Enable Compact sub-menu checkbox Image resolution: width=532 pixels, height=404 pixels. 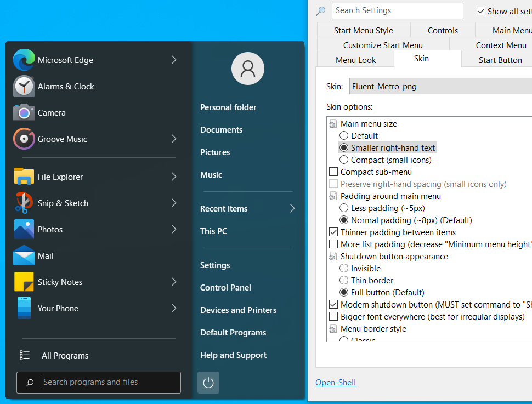point(333,172)
